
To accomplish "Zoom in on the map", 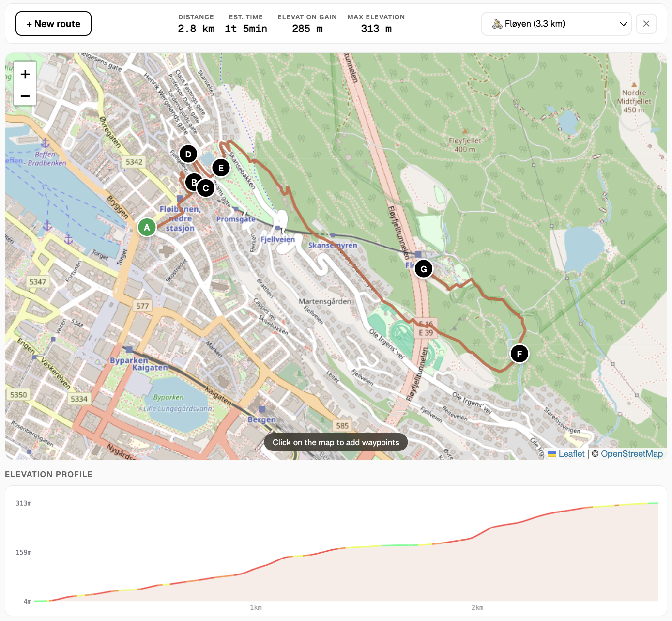I will [25, 73].
